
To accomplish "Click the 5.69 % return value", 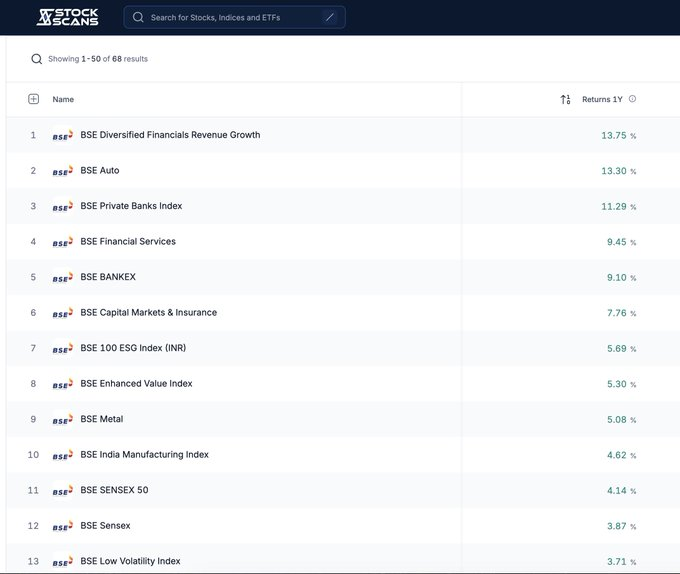I will [x=621, y=349].
